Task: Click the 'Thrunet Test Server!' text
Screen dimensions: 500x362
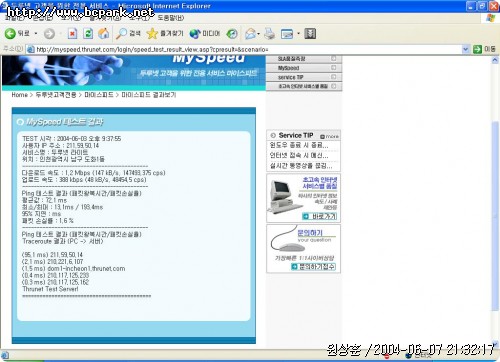Action: (x=50, y=289)
